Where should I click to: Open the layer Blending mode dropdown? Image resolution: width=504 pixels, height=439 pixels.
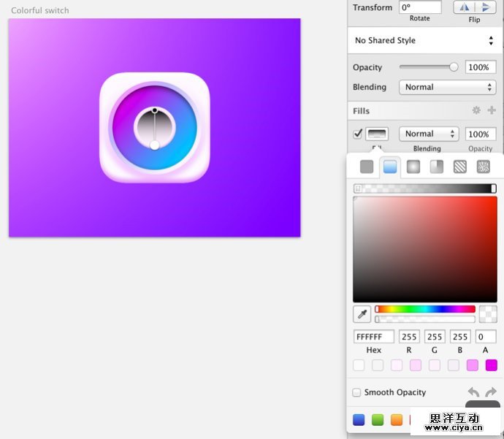(x=447, y=87)
